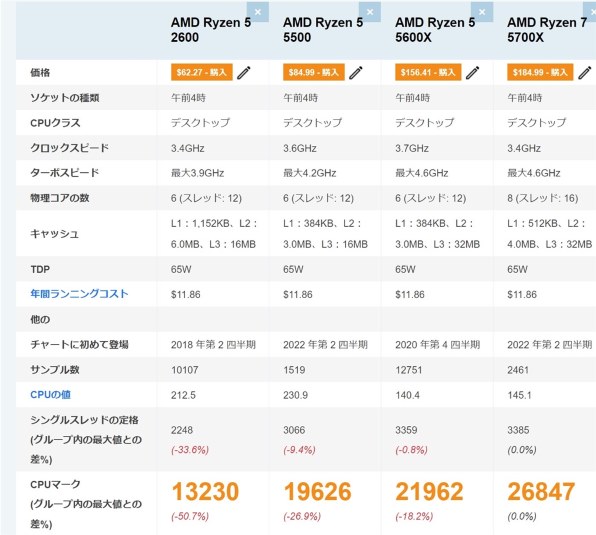Click the ターボスピード row label

(65, 173)
